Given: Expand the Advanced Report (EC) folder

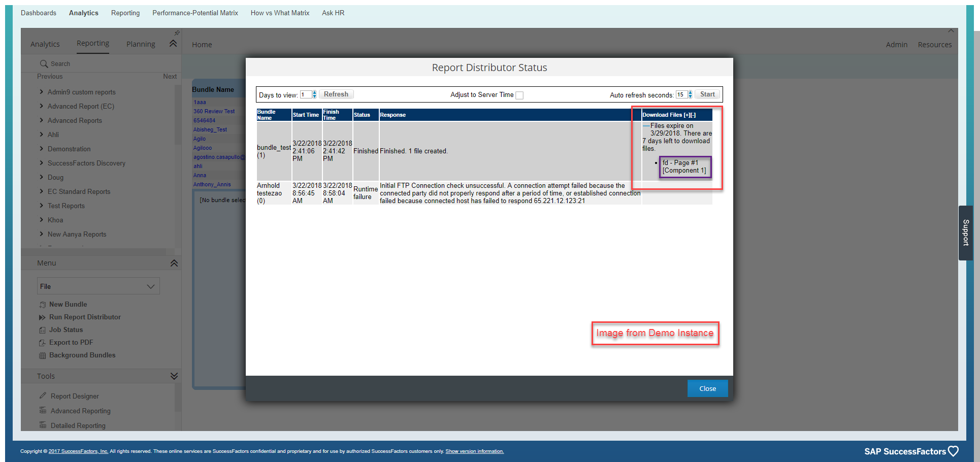Looking at the screenshot, I should click(x=41, y=106).
